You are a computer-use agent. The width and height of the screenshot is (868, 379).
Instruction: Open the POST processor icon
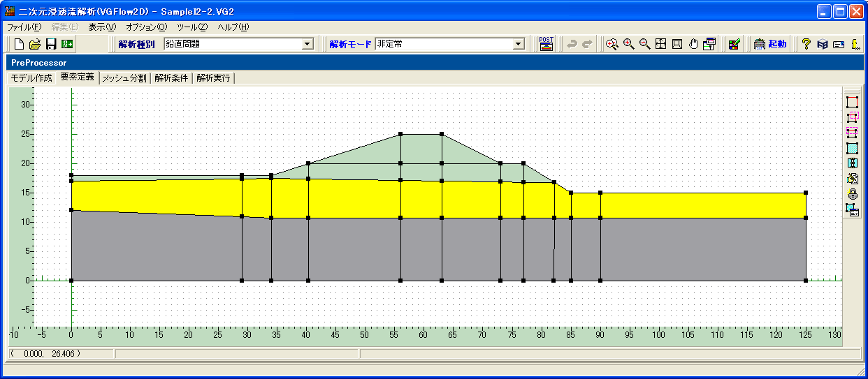547,44
